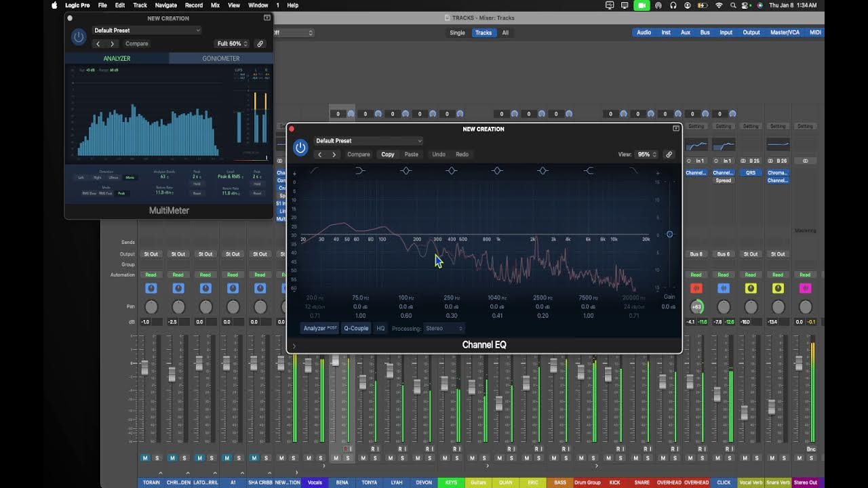868x488 pixels.
Task: Enable the Channel EQ high-pass filter band
Action: (315, 171)
